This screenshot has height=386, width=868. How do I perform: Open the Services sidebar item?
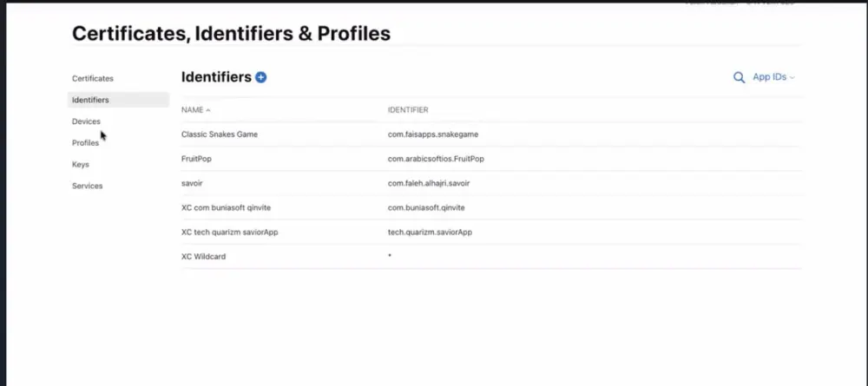click(88, 186)
